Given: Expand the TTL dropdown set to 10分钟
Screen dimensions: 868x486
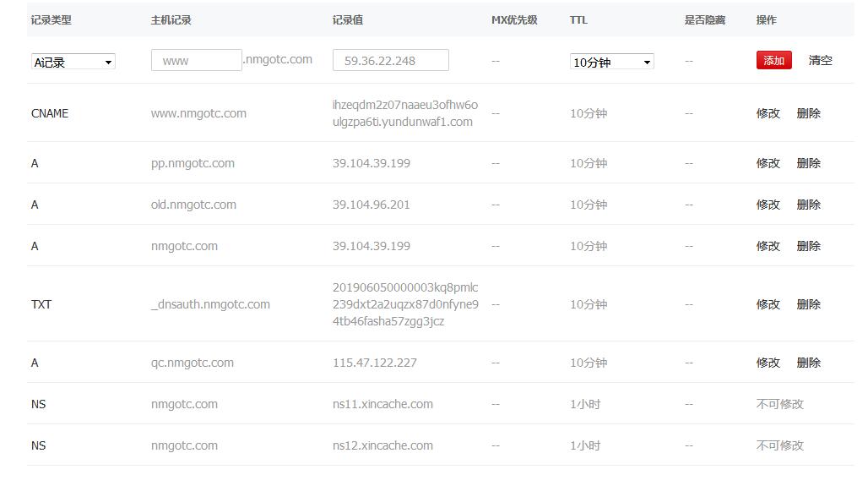Looking at the screenshot, I should (x=611, y=62).
